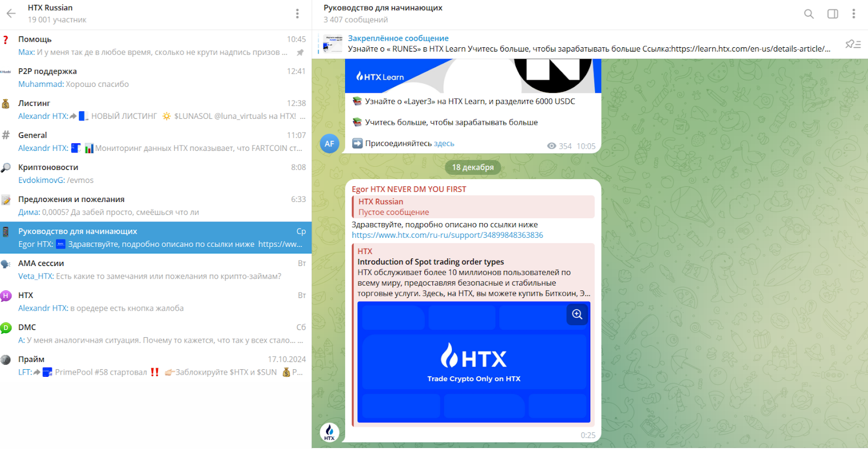This screenshot has width=868, height=449.
Task: Click the Прайм globe icon
Action: pos(5,359)
